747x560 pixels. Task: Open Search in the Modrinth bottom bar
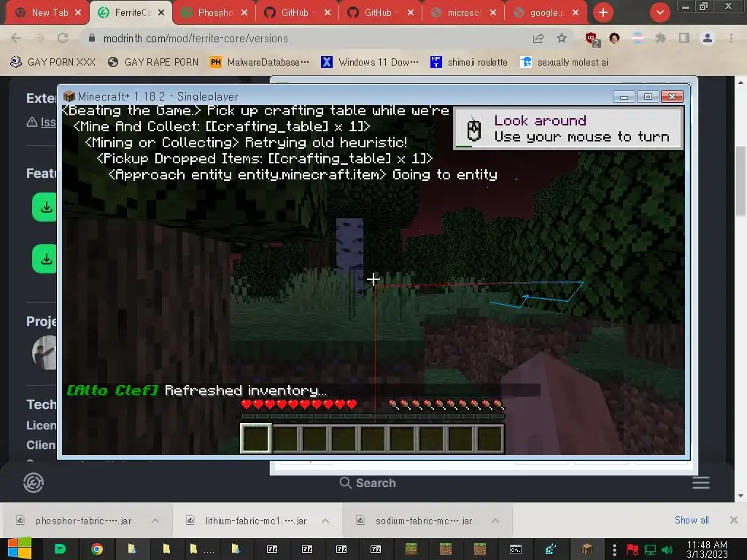[368, 483]
